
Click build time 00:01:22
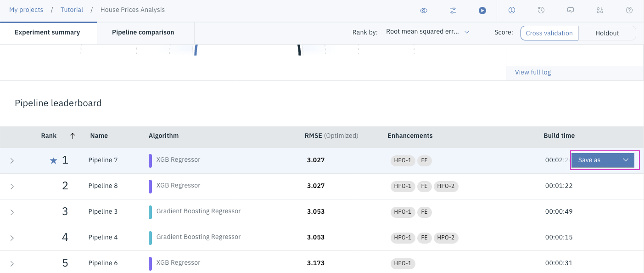559,186
